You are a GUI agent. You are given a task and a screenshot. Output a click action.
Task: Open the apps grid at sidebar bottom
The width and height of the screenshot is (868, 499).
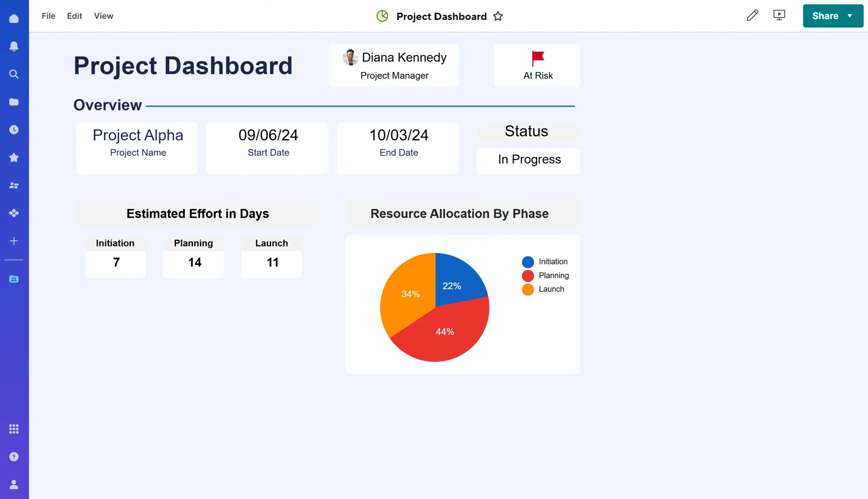(14, 429)
